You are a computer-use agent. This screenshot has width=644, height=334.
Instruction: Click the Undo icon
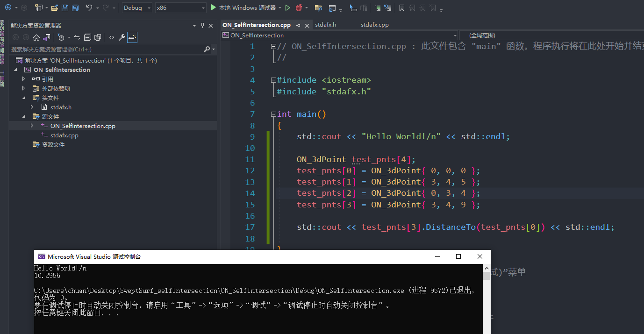[89, 7]
